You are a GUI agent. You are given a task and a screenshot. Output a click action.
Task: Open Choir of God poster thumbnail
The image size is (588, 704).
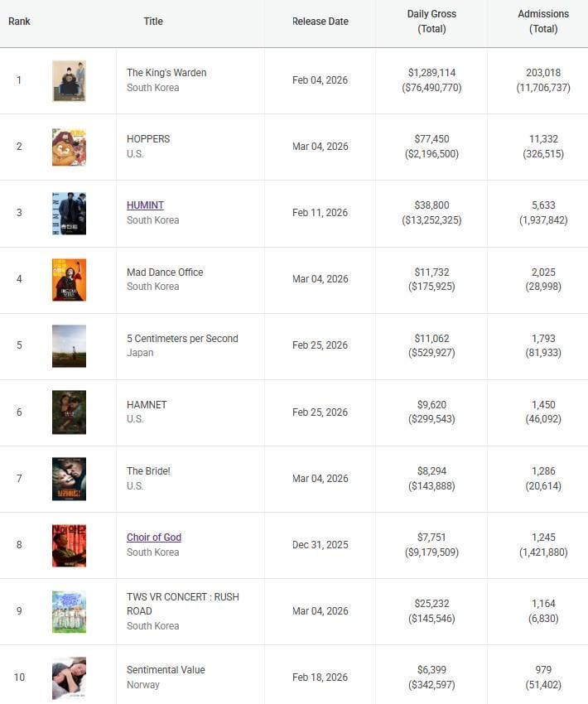pyautogui.click(x=69, y=545)
